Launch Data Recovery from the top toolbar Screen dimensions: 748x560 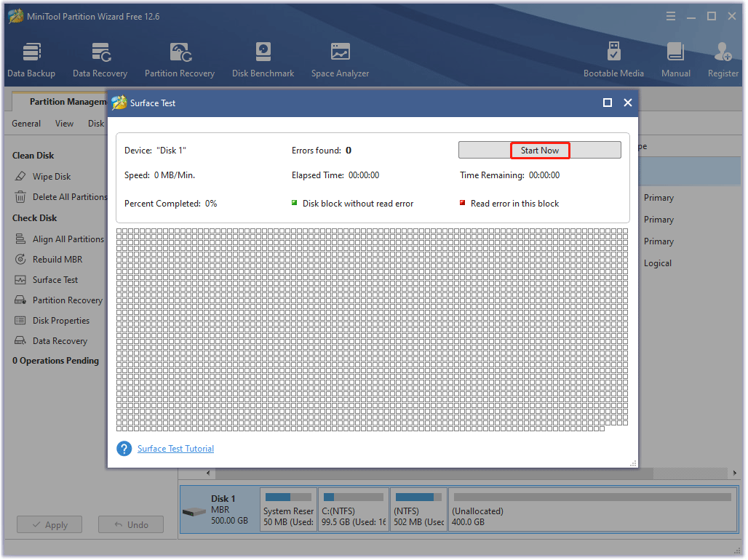(x=100, y=59)
